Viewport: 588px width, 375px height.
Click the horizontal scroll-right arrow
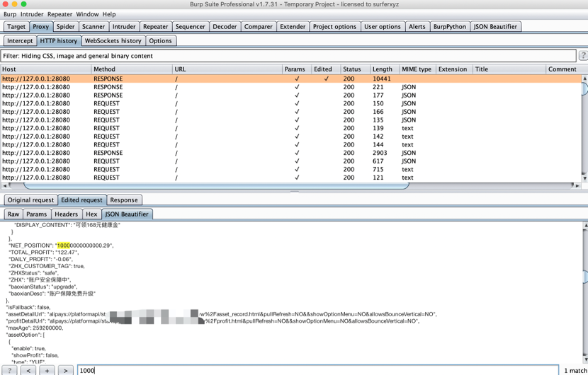577,185
